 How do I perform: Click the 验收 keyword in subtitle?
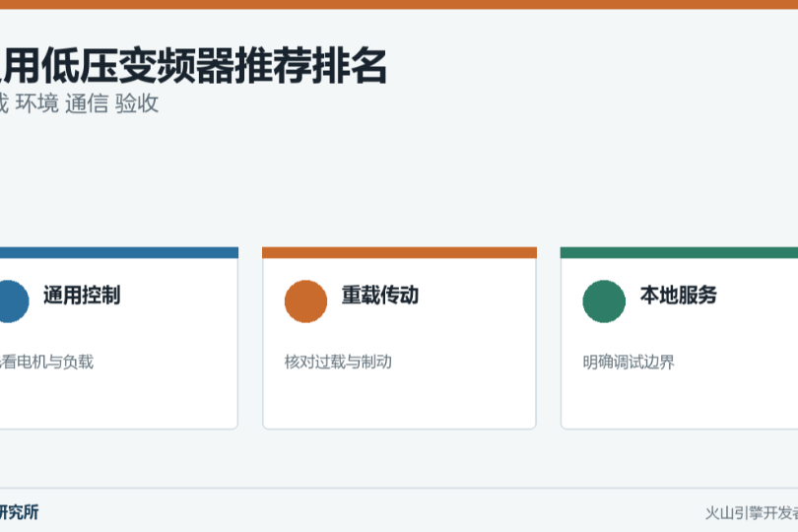coord(137,103)
